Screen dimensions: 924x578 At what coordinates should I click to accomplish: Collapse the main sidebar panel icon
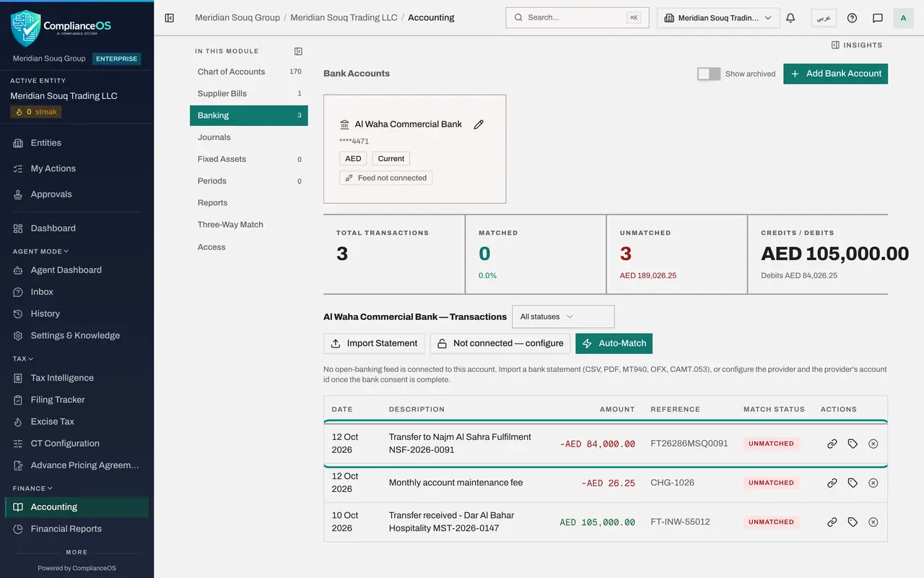170,18
